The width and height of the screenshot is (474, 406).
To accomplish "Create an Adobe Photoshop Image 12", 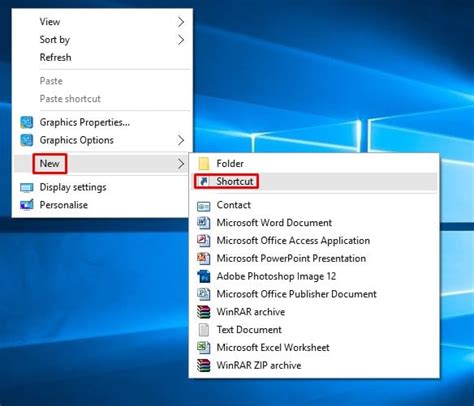I will (314, 276).
